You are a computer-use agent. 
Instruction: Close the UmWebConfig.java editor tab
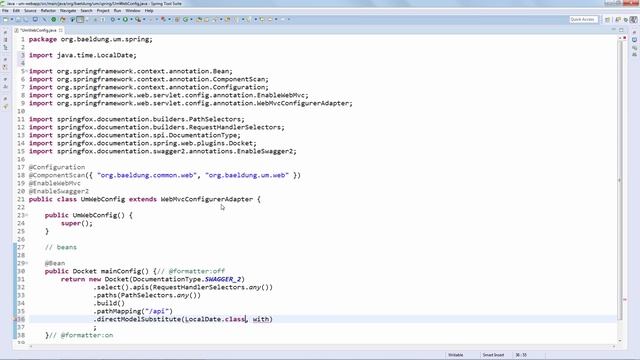tap(61, 30)
